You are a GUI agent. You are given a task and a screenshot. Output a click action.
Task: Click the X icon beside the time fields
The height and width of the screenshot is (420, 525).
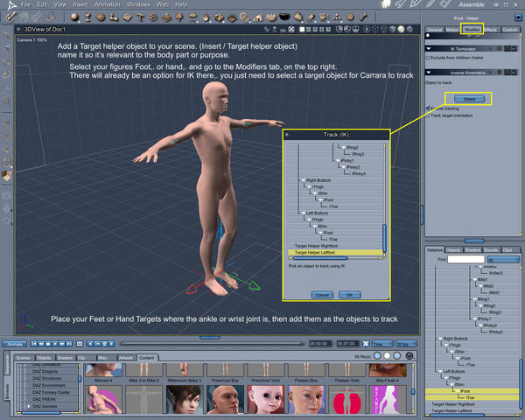[366, 344]
